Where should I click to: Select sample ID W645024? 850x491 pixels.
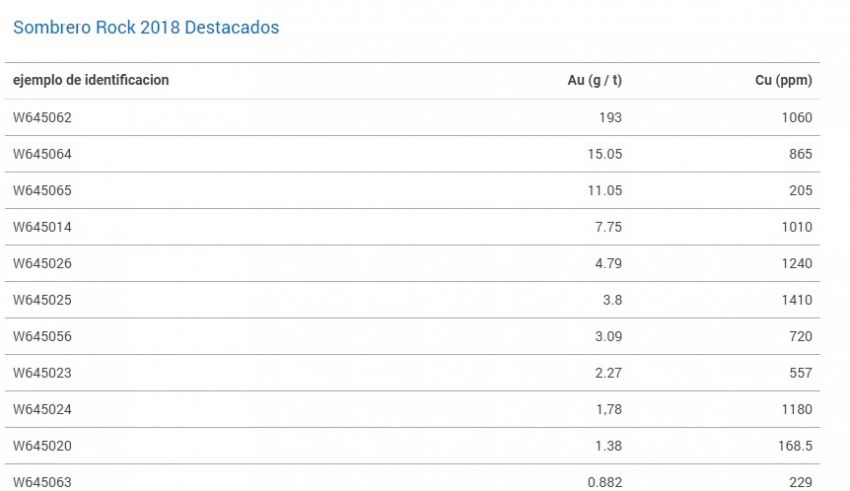[42, 409]
